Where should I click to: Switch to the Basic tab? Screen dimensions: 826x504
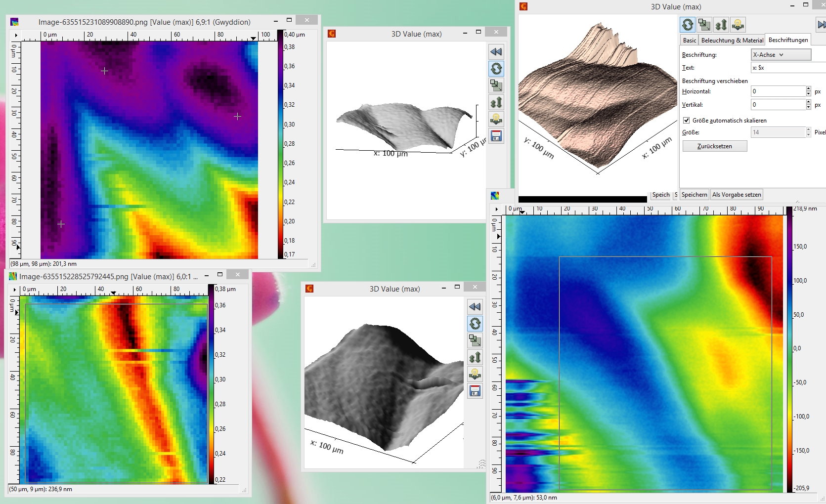[690, 41]
